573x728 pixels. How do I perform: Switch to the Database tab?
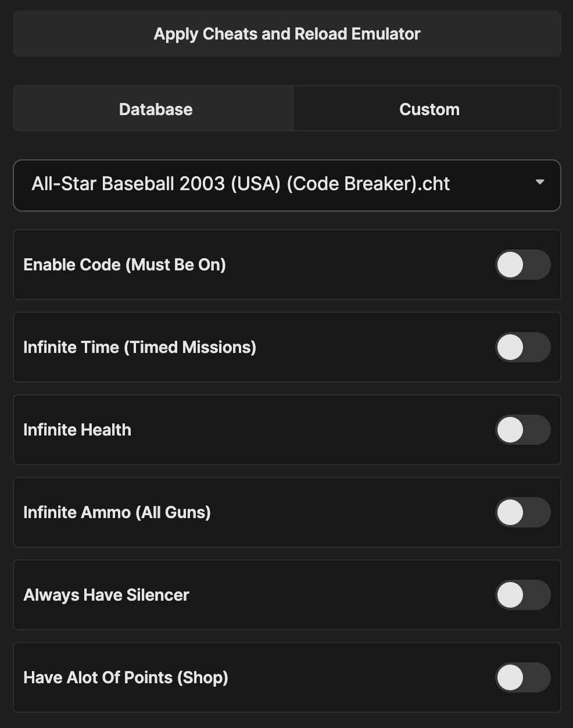click(x=155, y=109)
